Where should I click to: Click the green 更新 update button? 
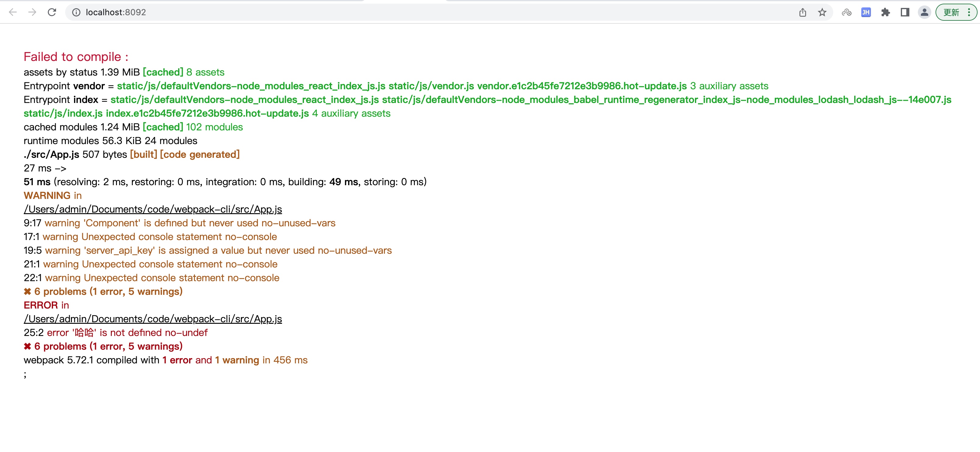pyautogui.click(x=951, y=12)
